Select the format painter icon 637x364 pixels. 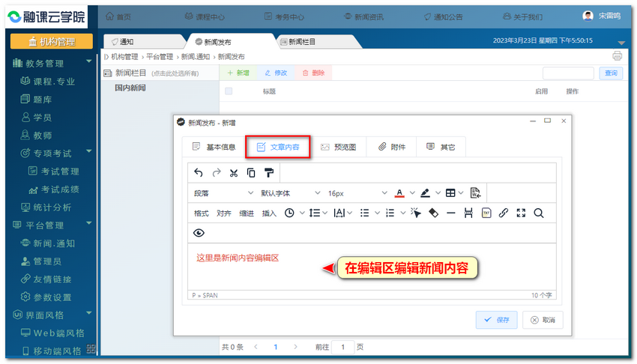[269, 173]
